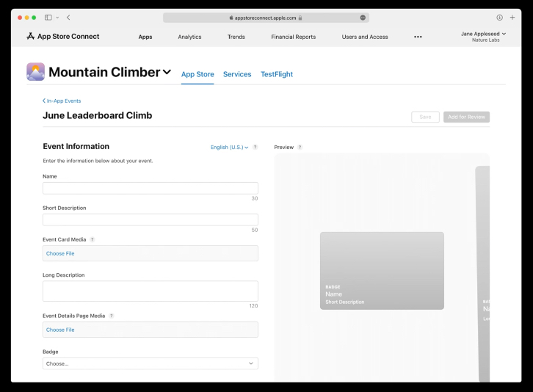The width and height of the screenshot is (533, 392).
Task: Open Users and Access menu
Action: pyautogui.click(x=365, y=37)
